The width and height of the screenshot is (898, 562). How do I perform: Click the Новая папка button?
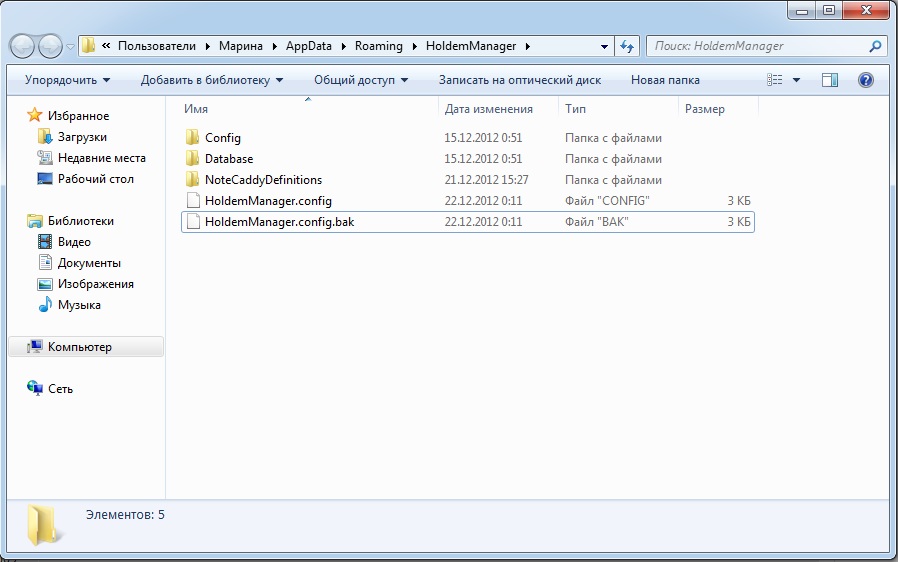[x=665, y=80]
